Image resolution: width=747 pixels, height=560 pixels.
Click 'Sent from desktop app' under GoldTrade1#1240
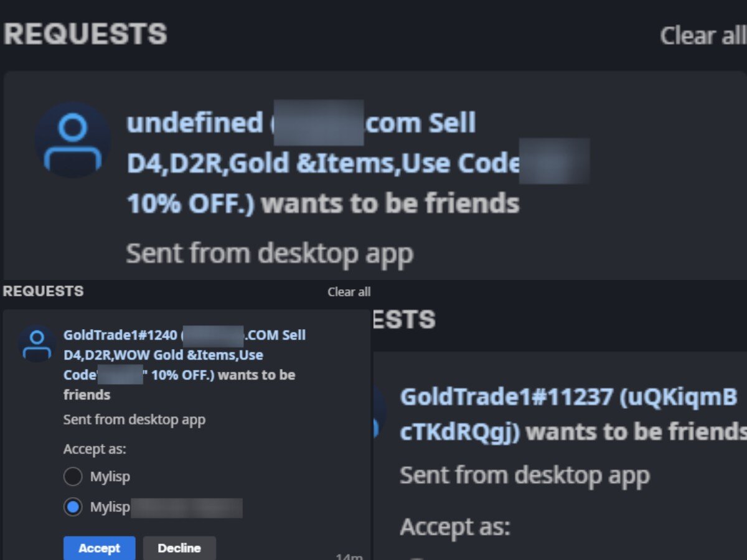[134, 419]
